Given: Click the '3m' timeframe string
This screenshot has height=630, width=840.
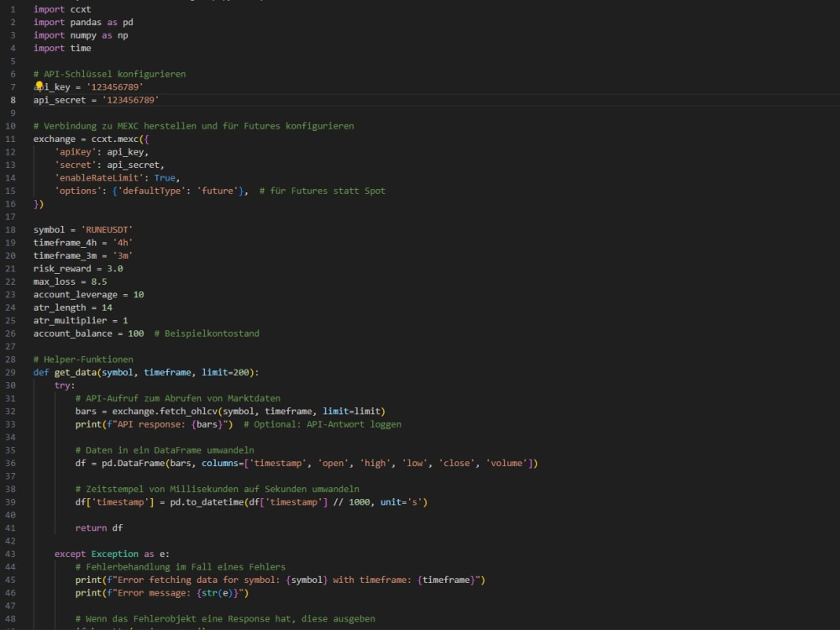Looking at the screenshot, I should pos(123,255).
